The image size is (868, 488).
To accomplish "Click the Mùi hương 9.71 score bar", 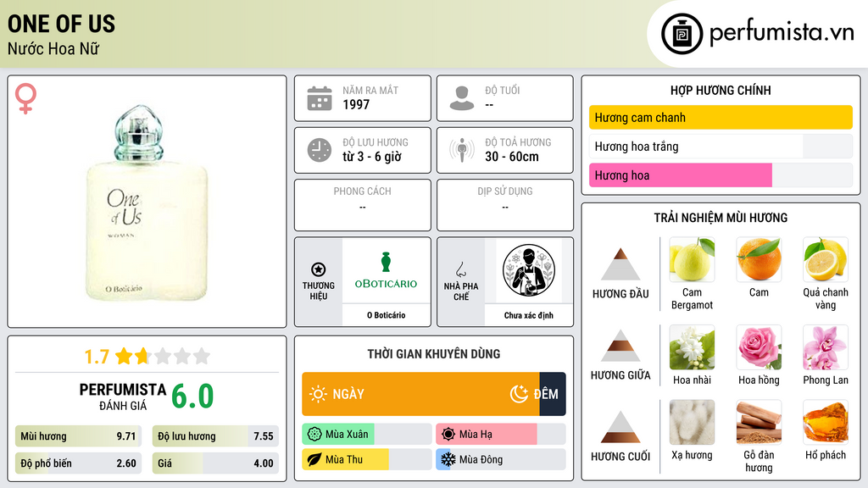I will (78, 436).
